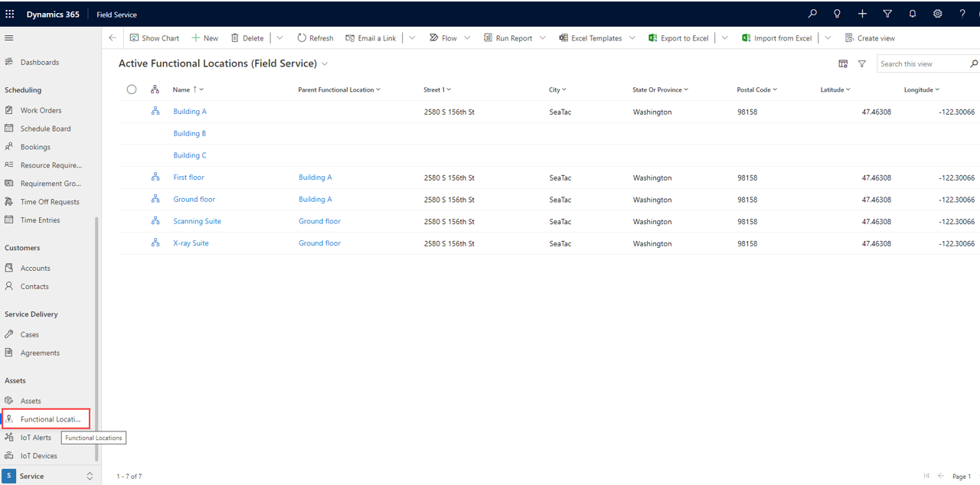
Task: Expand dropdown next to Export to Excel
Action: 724,37
